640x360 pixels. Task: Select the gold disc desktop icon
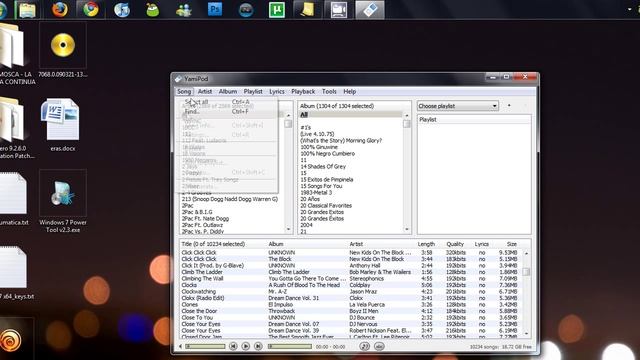pyautogui.click(x=62, y=51)
